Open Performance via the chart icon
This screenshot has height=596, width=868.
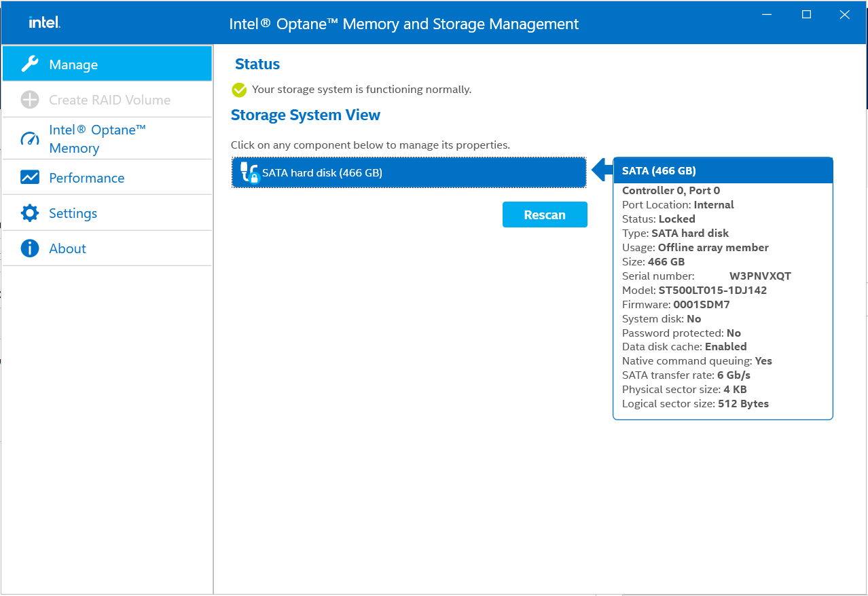click(x=30, y=177)
